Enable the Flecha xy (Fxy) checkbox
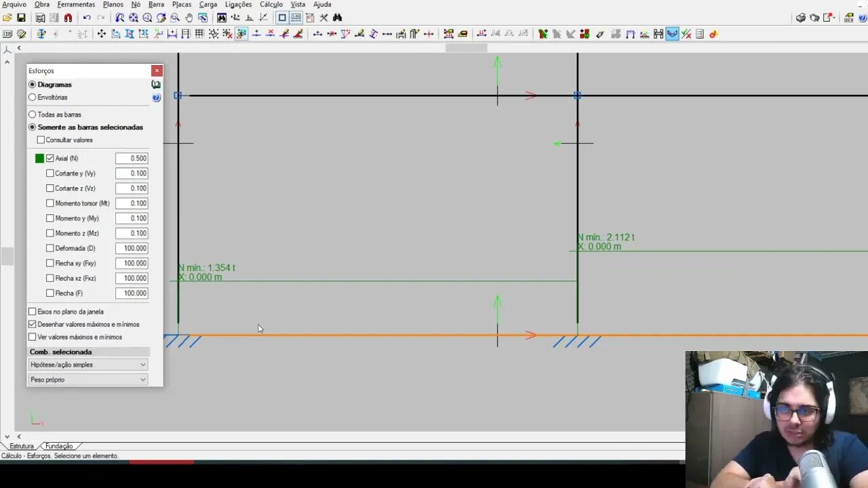Image resolution: width=868 pixels, height=488 pixels. click(50, 264)
